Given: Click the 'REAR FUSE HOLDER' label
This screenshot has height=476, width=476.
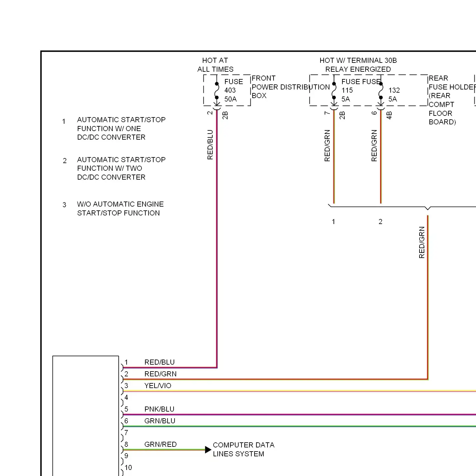Looking at the screenshot, I should coord(452,83).
